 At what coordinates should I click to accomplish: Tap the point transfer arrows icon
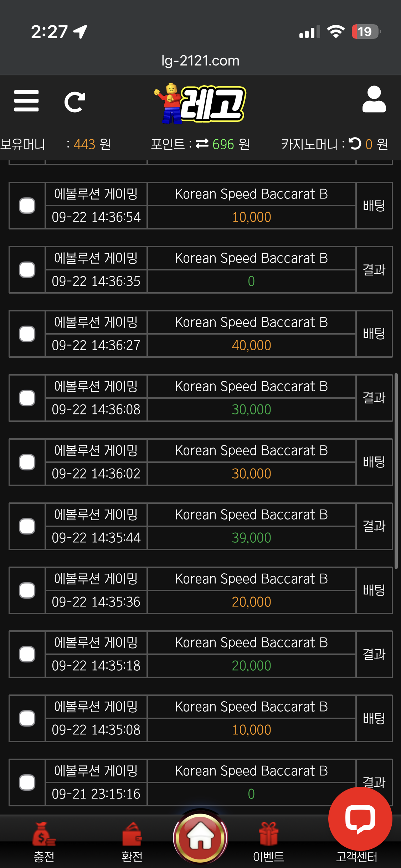[x=202, y=144]
